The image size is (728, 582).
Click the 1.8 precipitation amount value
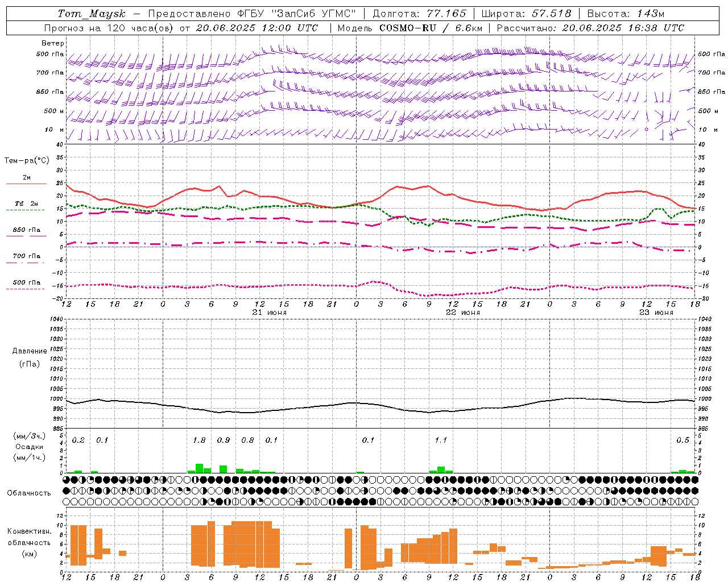coord(199,440)
